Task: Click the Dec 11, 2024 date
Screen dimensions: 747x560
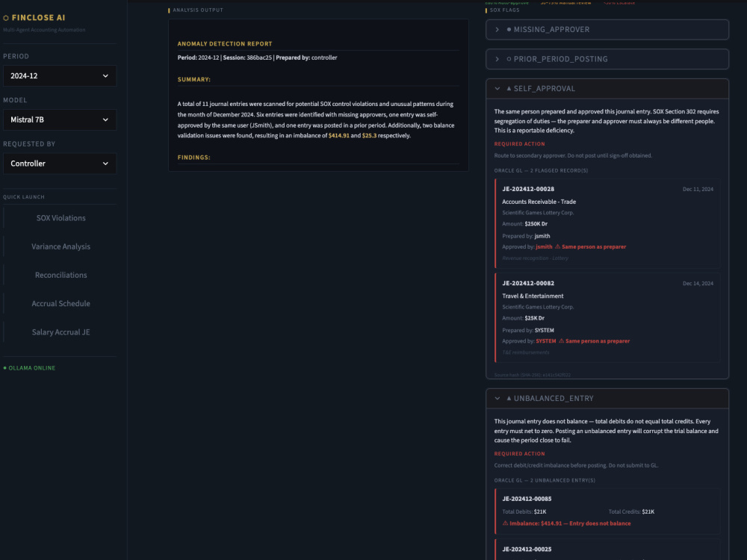Action: (x=698, y=190)
